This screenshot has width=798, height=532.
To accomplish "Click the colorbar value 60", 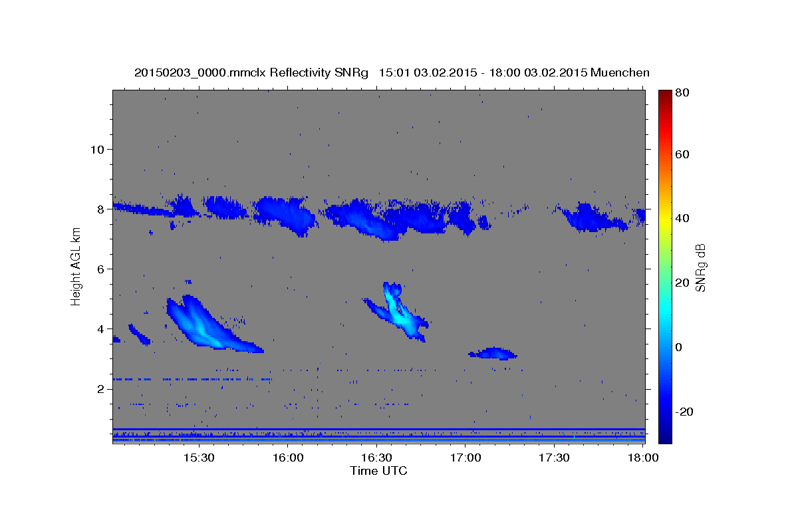I will (682, 154).
